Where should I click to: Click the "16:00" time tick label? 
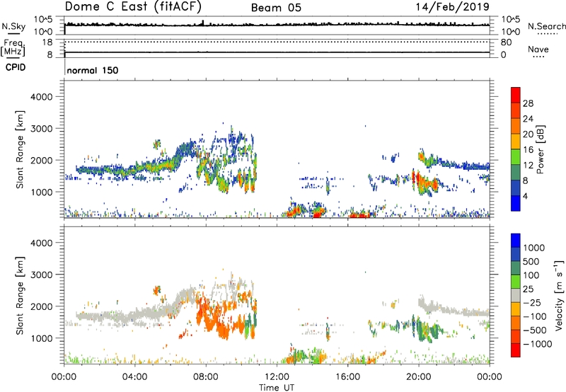(x=347, y=377)
